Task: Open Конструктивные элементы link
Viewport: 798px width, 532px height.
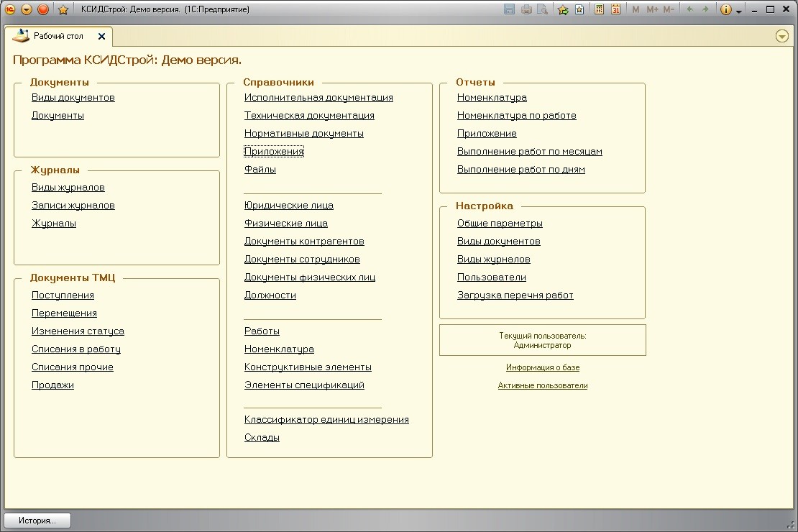Action: (308, 367)
